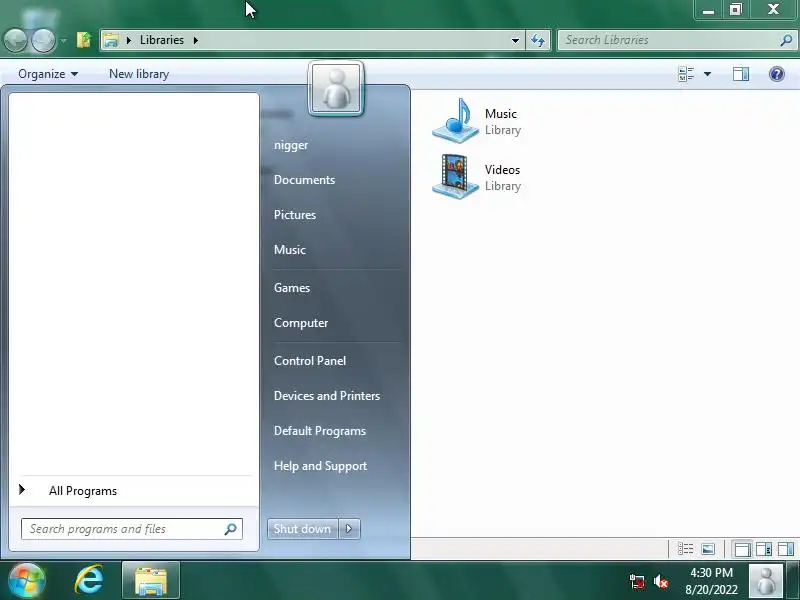Click the Shut down button

click(302, 529)
